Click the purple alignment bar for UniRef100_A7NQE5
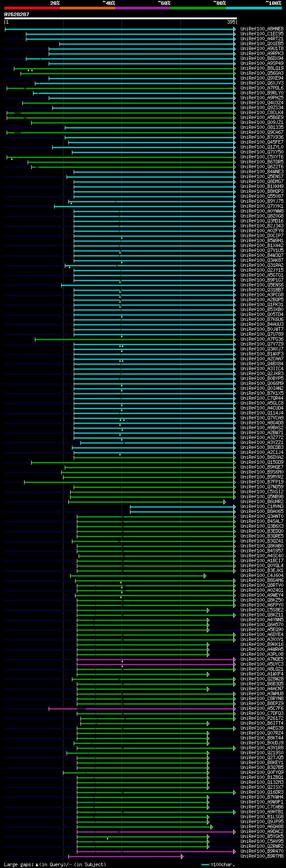Screen dimensions: 286x868 (156, 659)
